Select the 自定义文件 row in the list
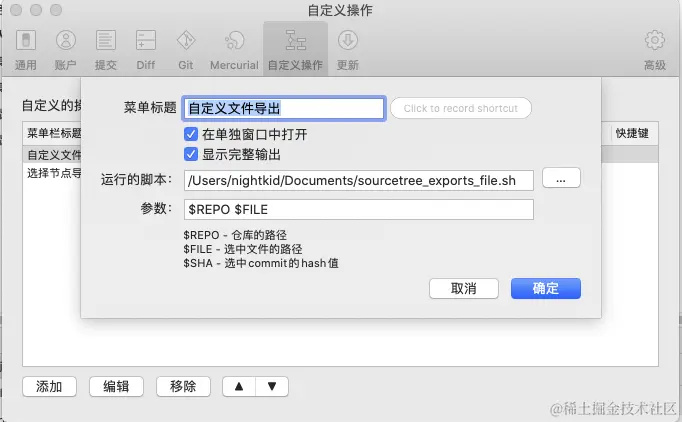The height and width of the screenshot is (422, 682). click(52, 154)
